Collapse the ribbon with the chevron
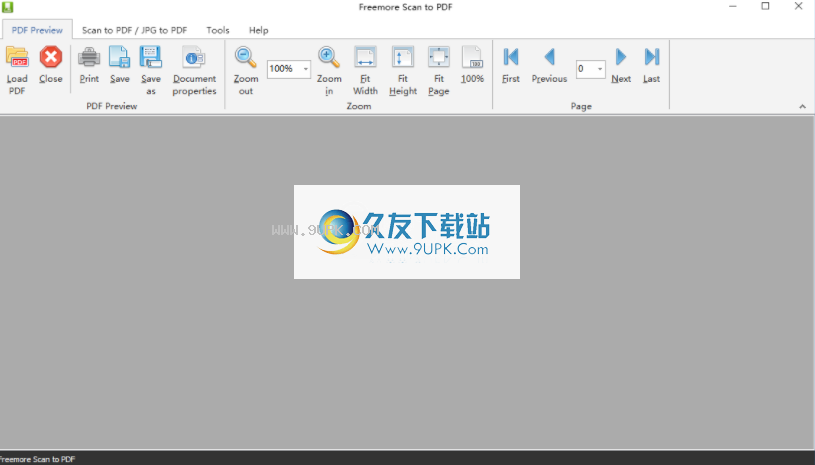The width and height of the screenshot is (815, 465). tap(803, 107)
